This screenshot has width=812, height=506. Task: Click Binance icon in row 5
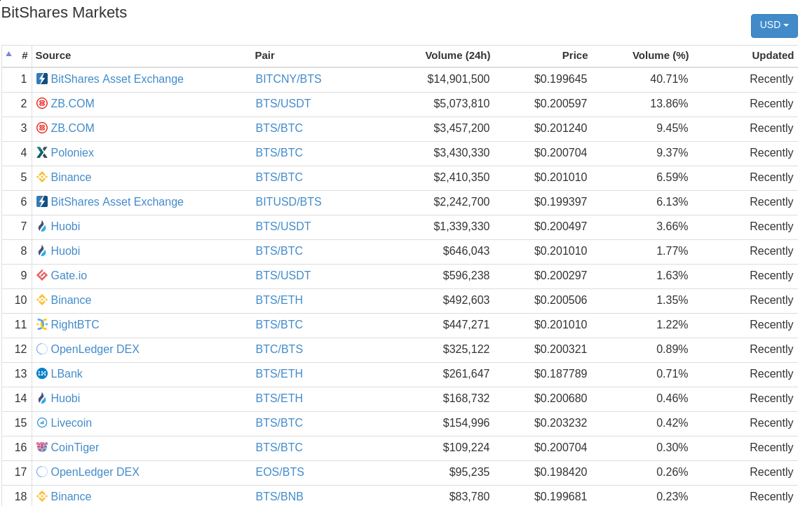[42, 177]
